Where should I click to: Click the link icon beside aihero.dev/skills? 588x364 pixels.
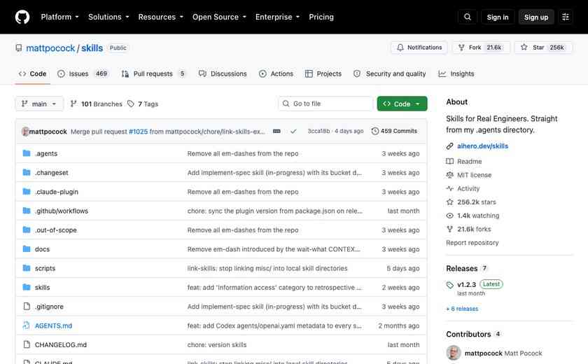[449, 146]
